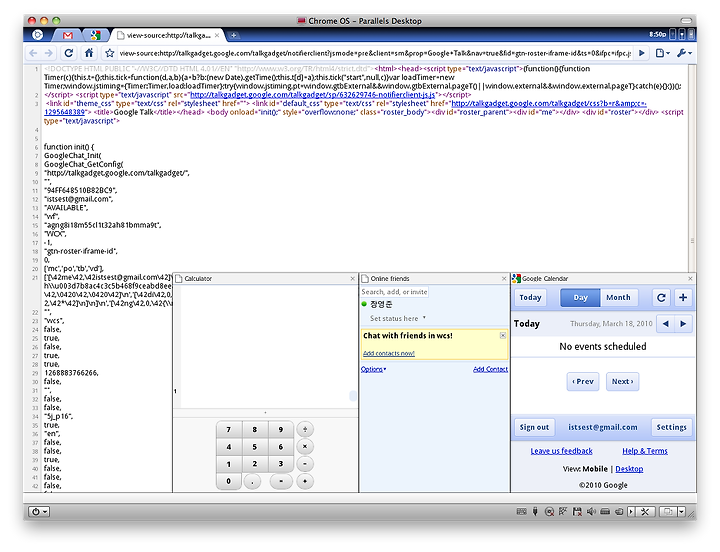Open the Chrome OS main menu logo
Screen dimensions: 720x552
(38, 35)
